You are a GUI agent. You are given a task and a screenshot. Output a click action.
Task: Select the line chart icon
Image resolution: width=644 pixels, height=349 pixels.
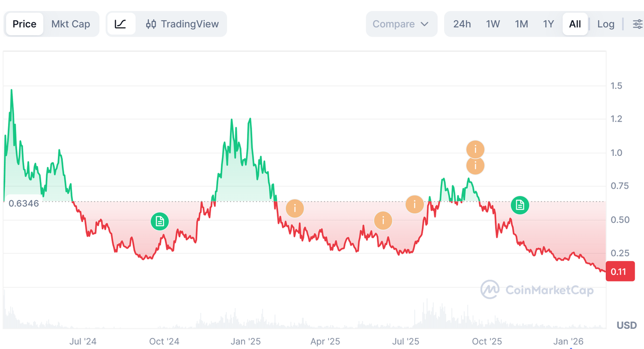[121, 24]
